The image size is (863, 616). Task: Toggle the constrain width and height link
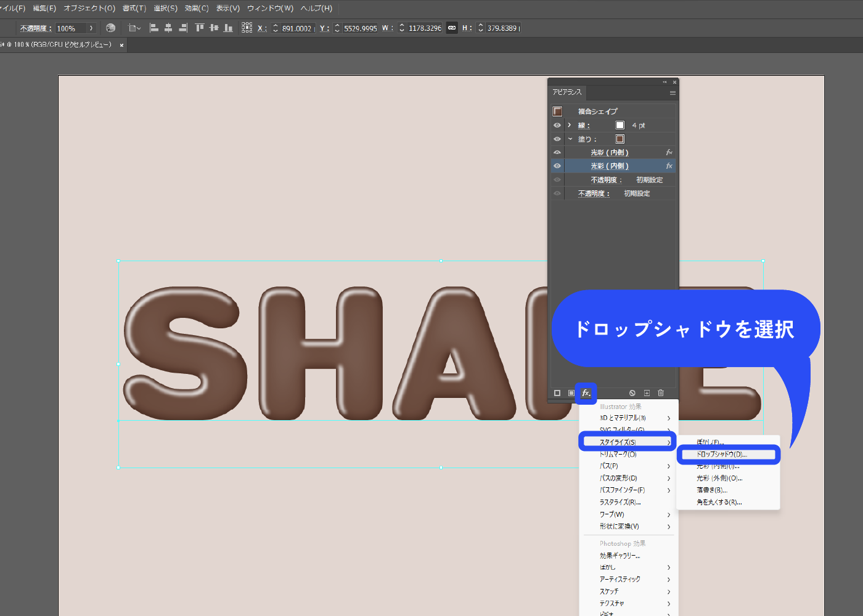point(452,28)
